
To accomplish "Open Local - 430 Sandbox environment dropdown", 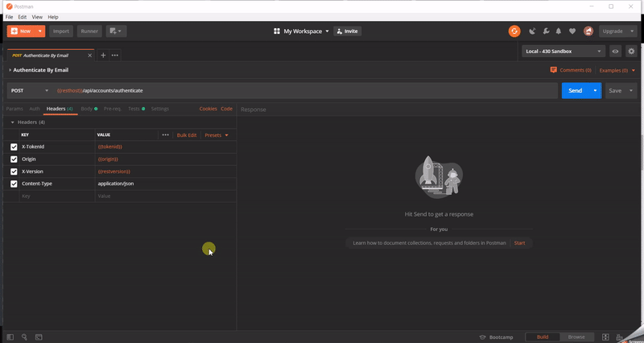I will (x=563, y=52).
